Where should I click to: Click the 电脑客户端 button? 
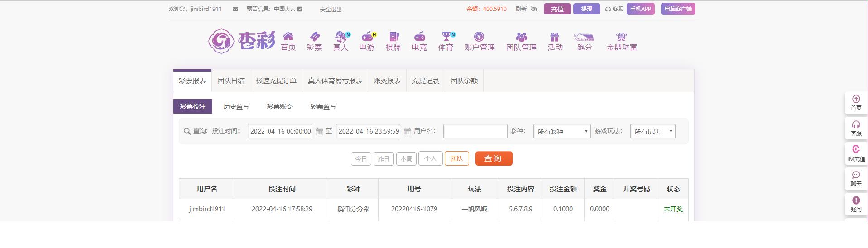pos(678,9)
